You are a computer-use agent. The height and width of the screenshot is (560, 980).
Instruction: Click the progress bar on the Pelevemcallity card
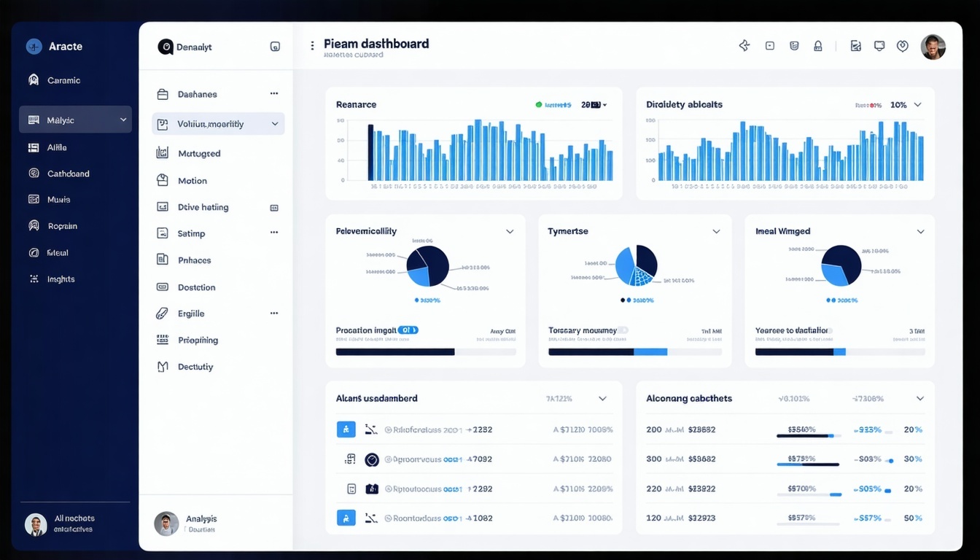tap(426, 351)
